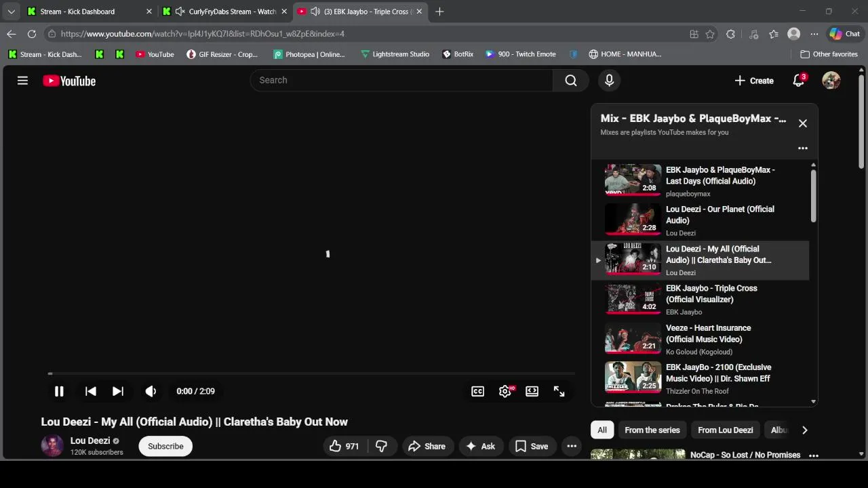The image size is (868, 488).
Task: Open Lou Deezi channel avatar
Action: pos(52,446)
